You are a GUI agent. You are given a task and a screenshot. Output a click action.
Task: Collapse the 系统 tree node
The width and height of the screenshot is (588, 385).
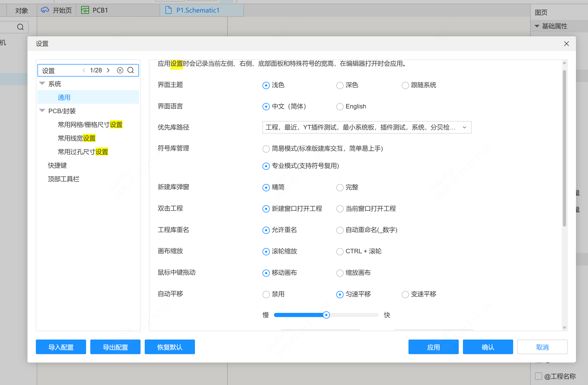(x=42, y=84)
